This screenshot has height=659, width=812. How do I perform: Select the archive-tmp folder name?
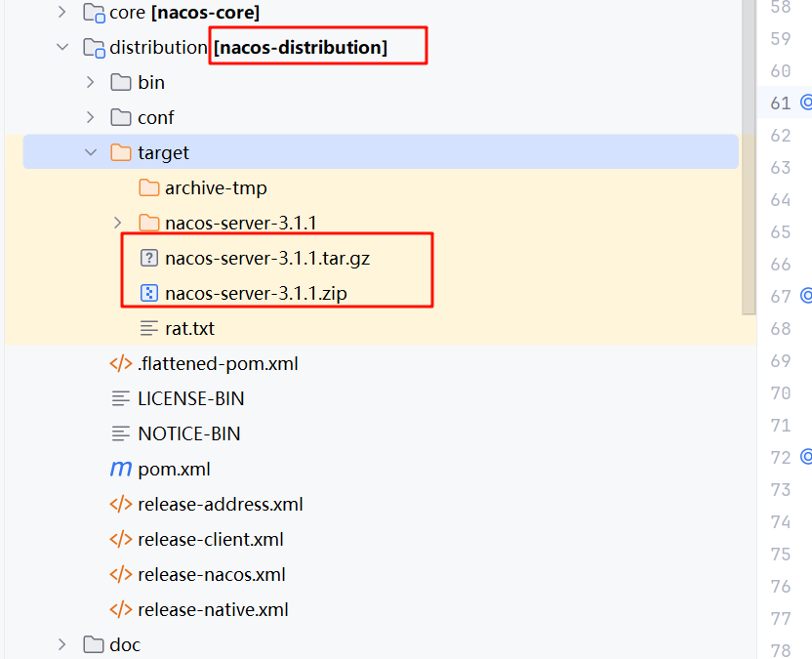pyautogui.click(x=216, y=187)
